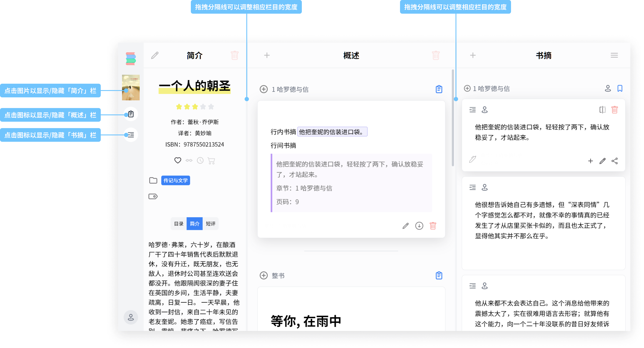Click the heading 等你, 在雨中
This screenshot has width=644, height=348.
coord(306,321)
